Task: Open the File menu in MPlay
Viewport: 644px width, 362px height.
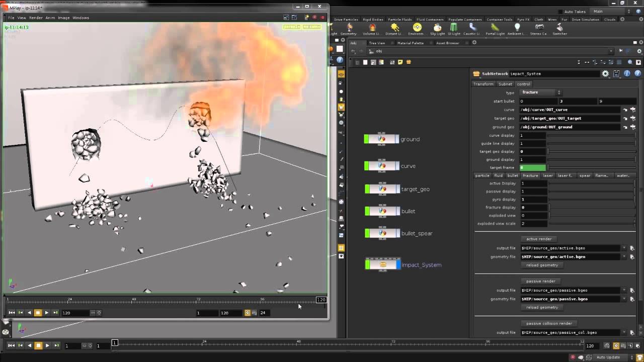Action: click(11, 18)
